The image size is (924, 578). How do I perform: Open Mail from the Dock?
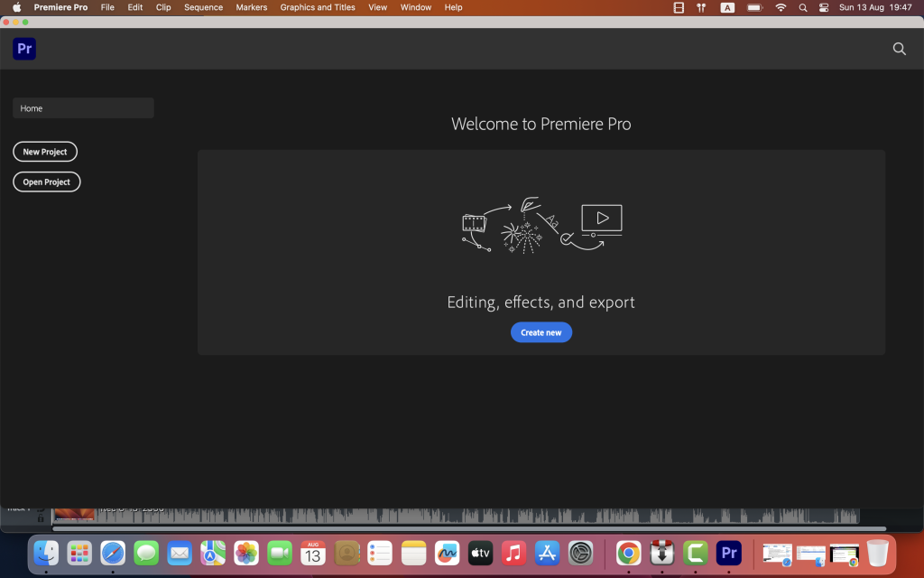pos(180,554)
